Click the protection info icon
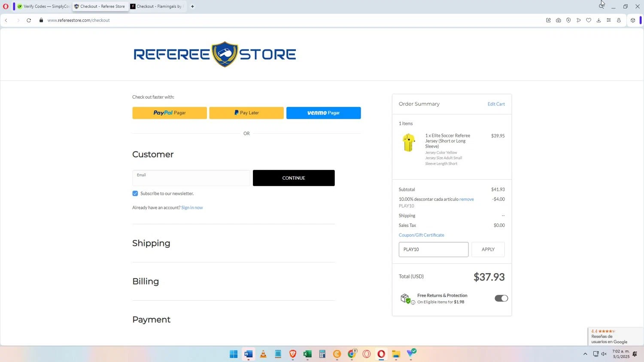644x362 pixels. coord(413,302)
